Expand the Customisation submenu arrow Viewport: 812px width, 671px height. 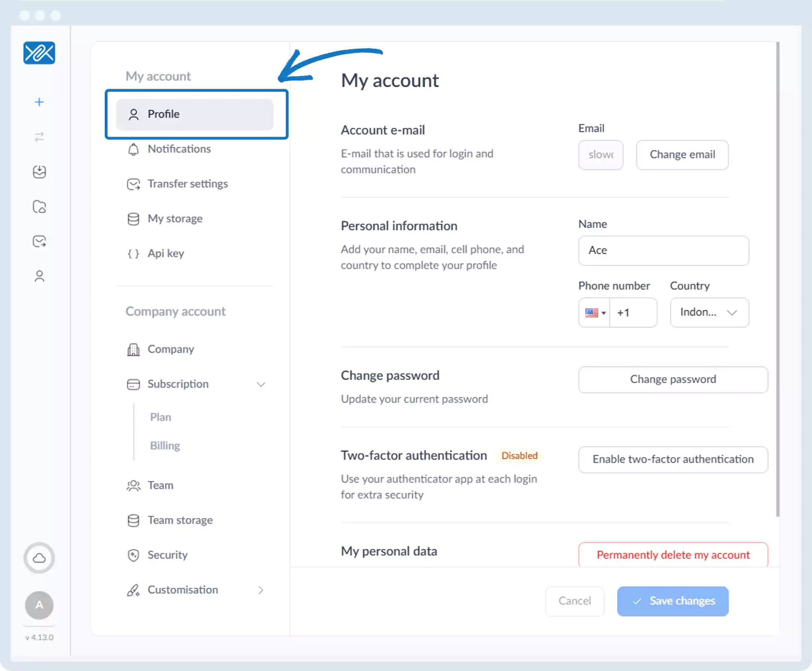pyautogui.click(x=261, y=590)
